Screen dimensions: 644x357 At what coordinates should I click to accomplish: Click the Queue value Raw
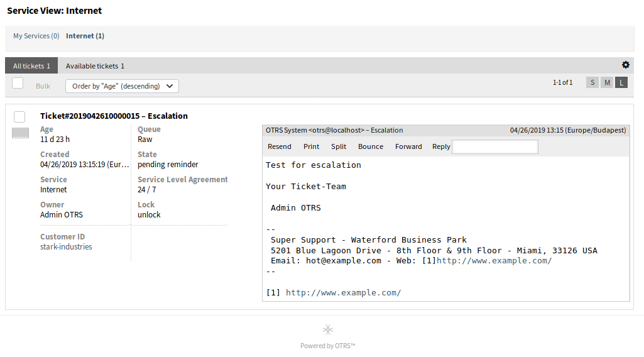pyautogui.click(x=145, y=140)
